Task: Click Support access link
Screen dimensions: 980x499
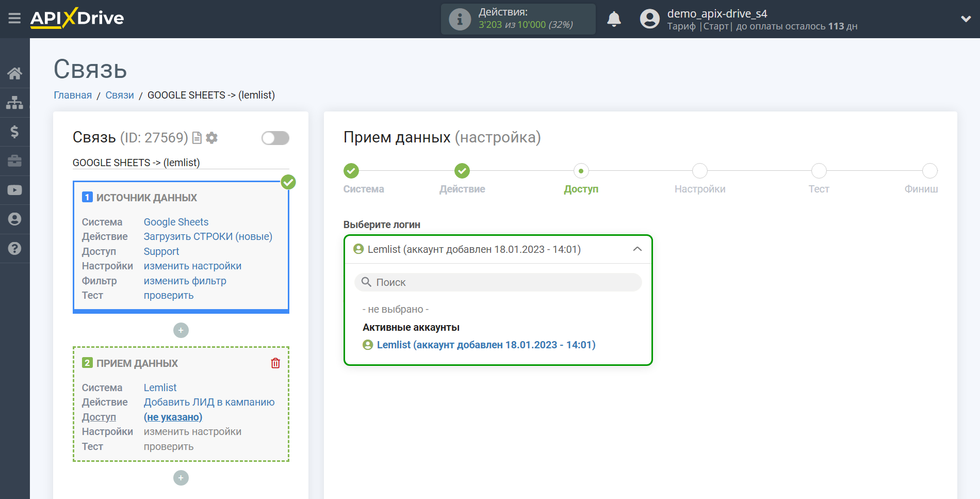Action: pos(161,251)
